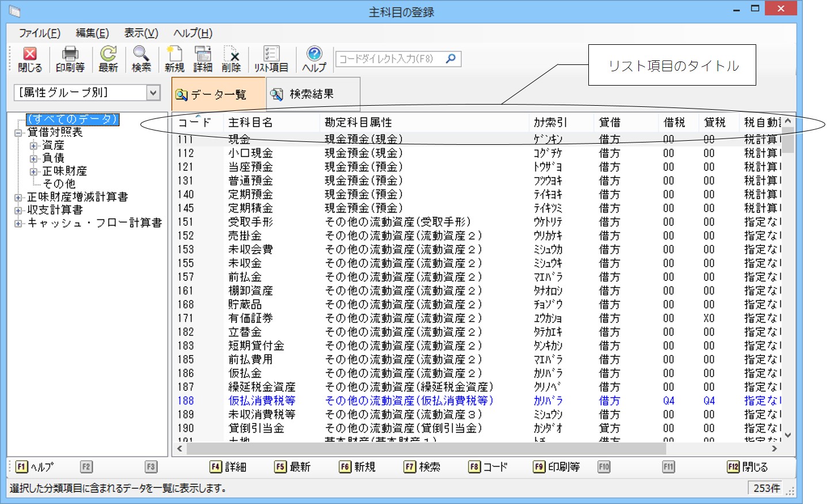
Task: Click the コードダイレクト入力 field
Action: click(x=390, y=59)
